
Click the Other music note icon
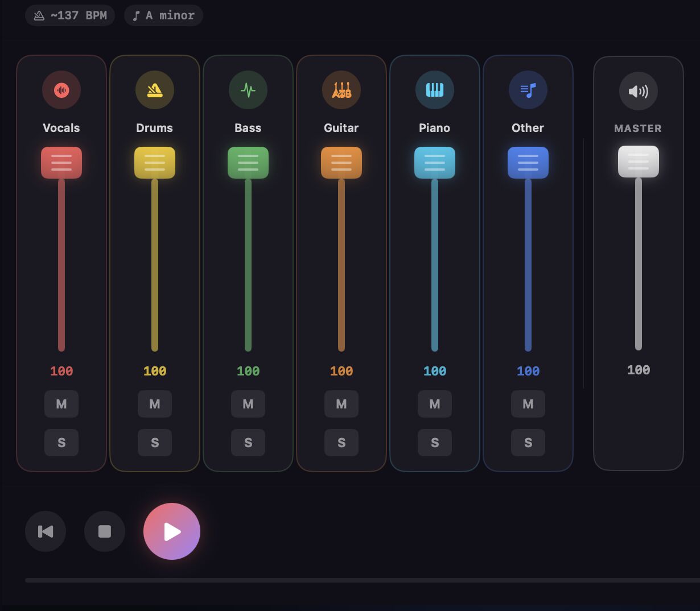(528, 90)
